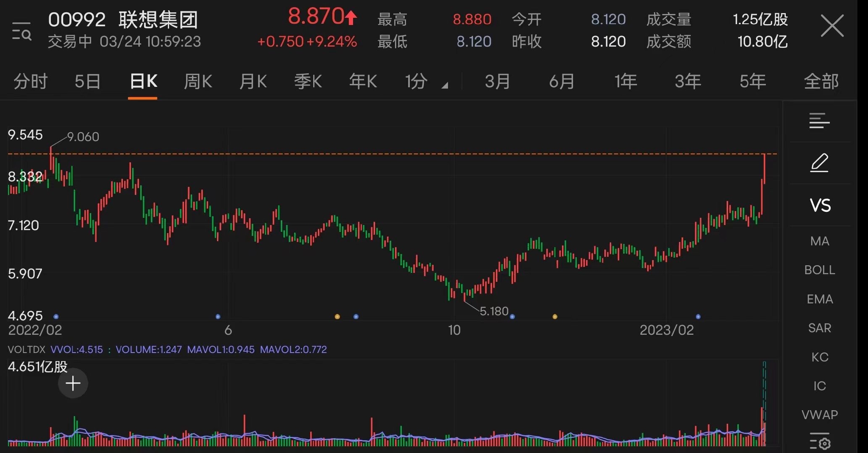Select the 1分 minute chart tab
The height and width of the screenshot is (453, 868).
[416, 81]
